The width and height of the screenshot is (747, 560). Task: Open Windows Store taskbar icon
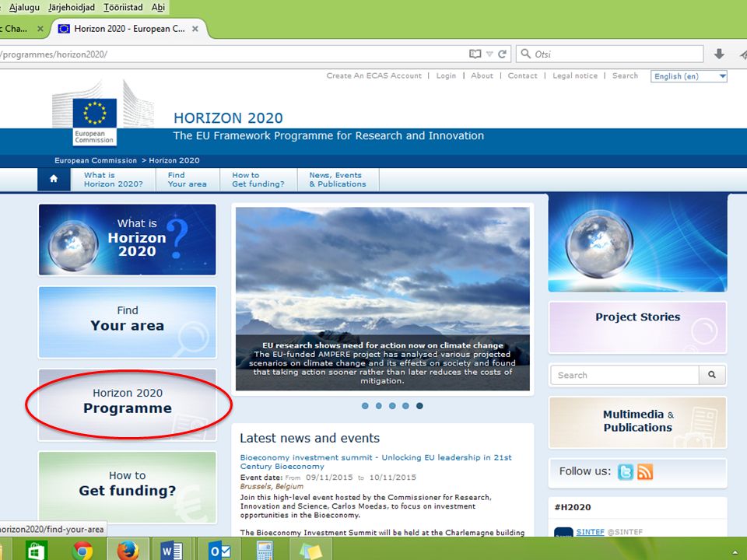37,551
